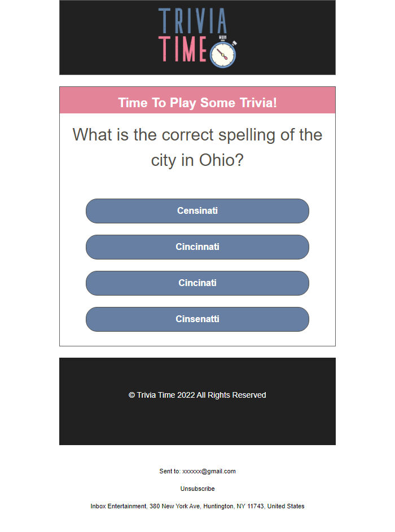
Task: Click the Trivia Time logo
Action: (x=197, y=37)
